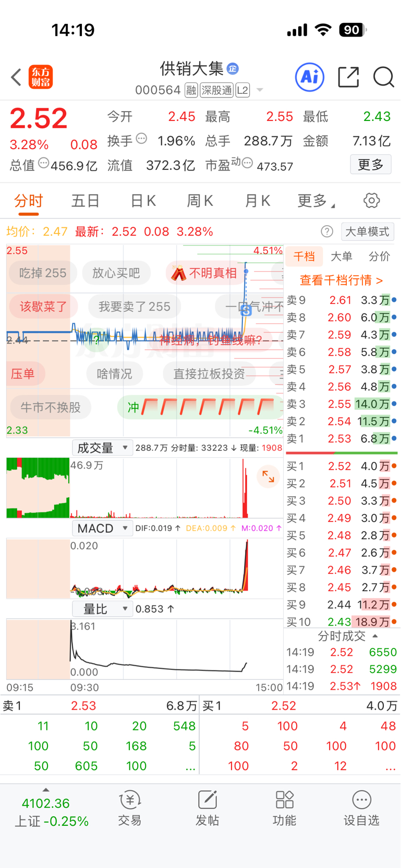The width and height of the screenshot is (401, 868).
Task: Open the 东方财富 logo icon
Action: [41, 77]
